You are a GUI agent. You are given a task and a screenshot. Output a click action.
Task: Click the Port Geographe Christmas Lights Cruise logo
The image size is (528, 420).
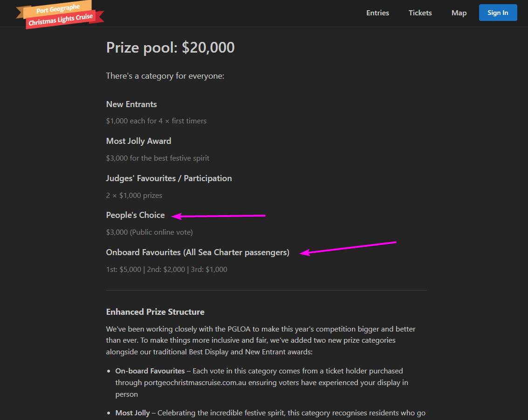[60, 14]
